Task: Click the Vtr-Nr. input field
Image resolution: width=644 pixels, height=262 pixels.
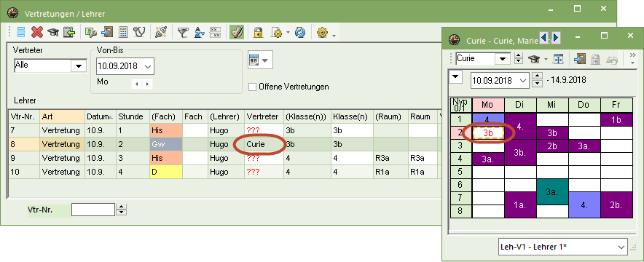Action: 93,210
